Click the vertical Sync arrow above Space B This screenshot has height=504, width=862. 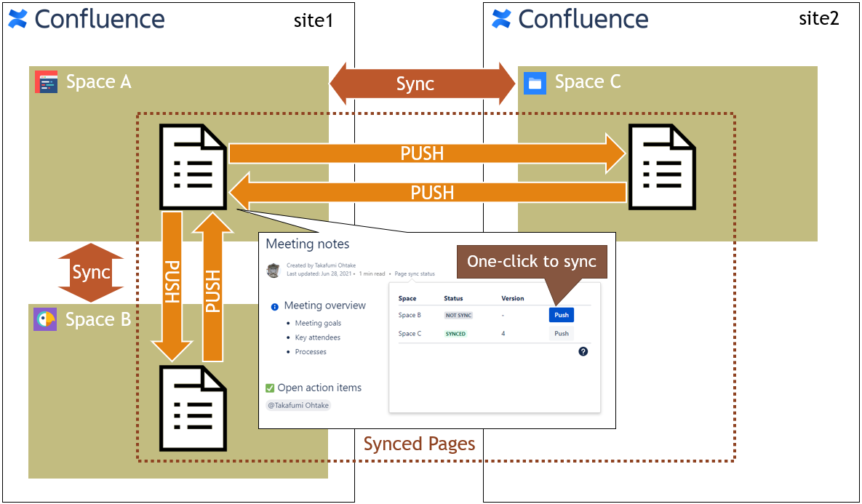91,272
